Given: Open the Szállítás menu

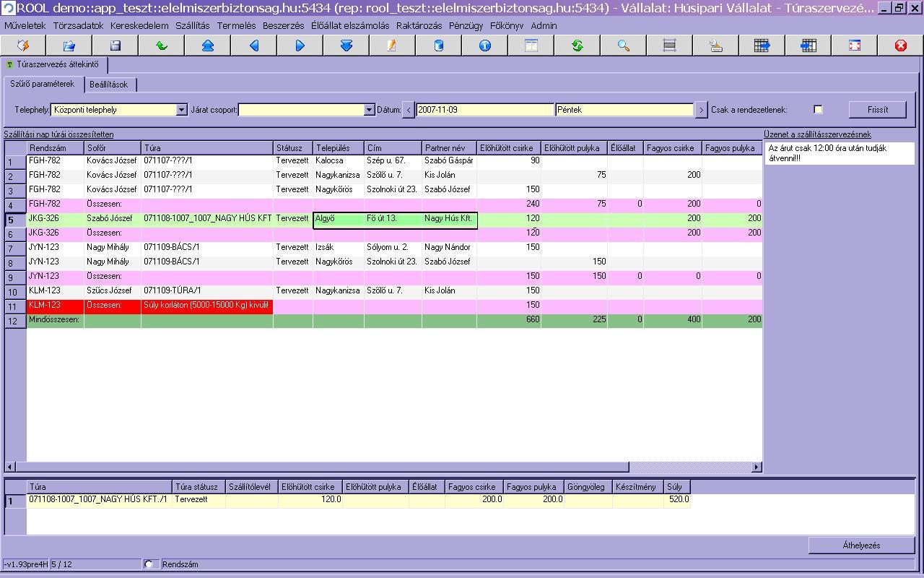Looking at the screenshot, I should (192, 25).
